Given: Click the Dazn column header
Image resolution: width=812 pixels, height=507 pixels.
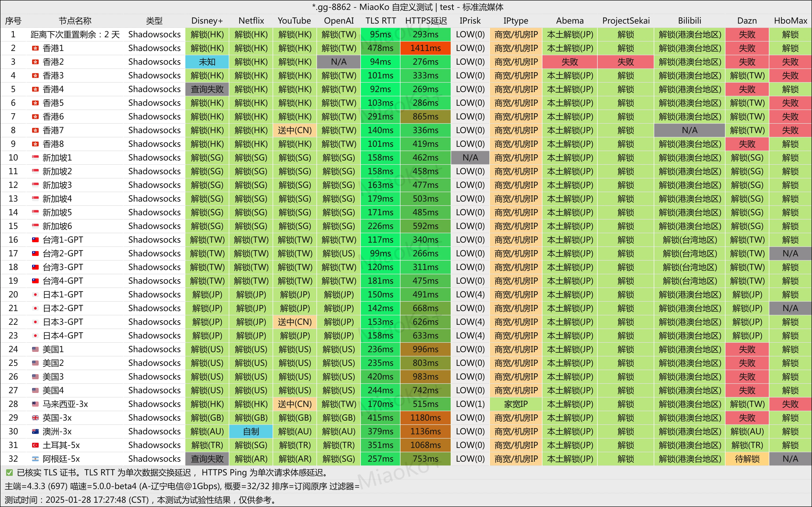Looking at the screenshot, I should pos(747,21).
